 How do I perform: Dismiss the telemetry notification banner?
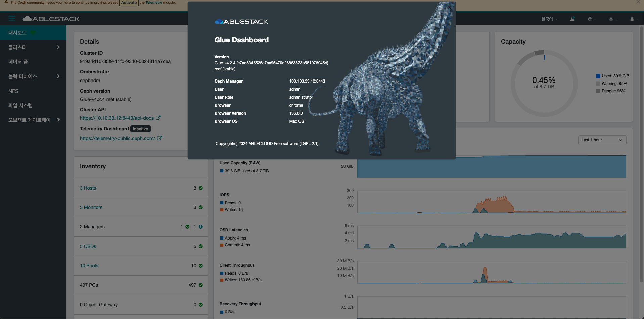pyautogui.click(x=638, y=2)
